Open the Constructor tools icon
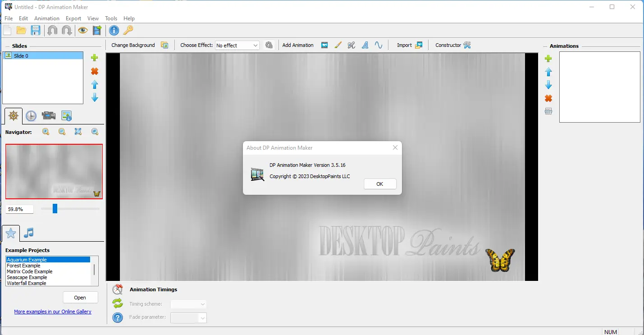 coord(467,45)
